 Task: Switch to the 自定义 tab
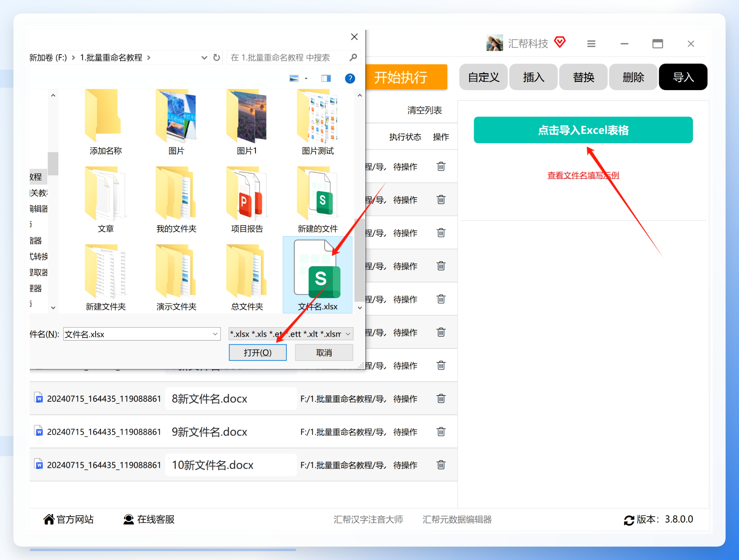coord(483,77)
